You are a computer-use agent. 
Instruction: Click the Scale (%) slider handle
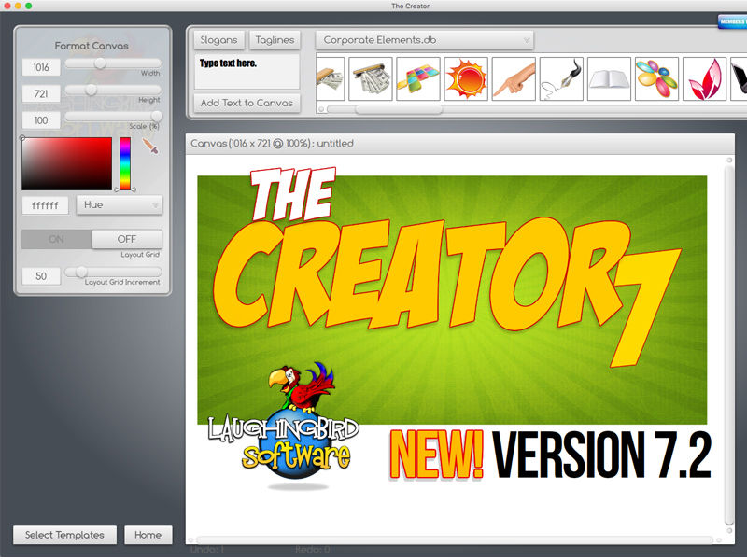[x=156, y=116]
